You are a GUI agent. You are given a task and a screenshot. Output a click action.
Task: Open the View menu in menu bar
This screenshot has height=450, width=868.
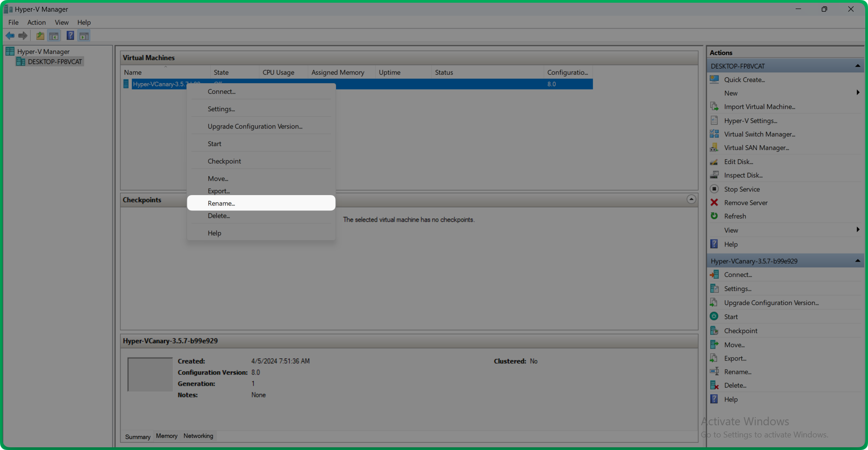(62, 22)
